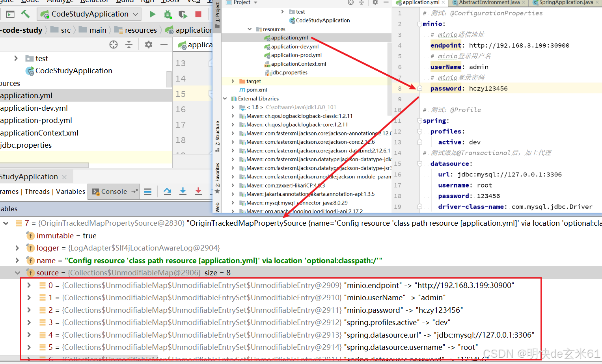Click the field icon beside 'immutable = true'

click(x=30, y=236)
